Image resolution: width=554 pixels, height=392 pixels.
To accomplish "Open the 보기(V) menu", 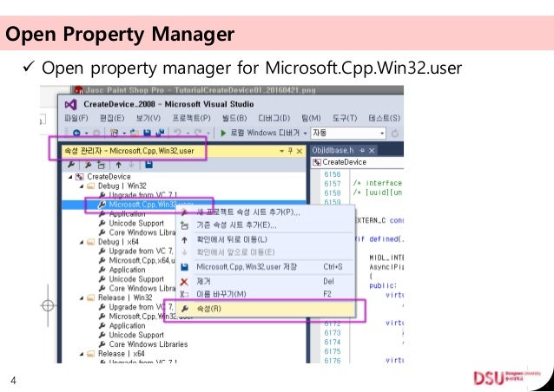I will [x=148, y=118].
